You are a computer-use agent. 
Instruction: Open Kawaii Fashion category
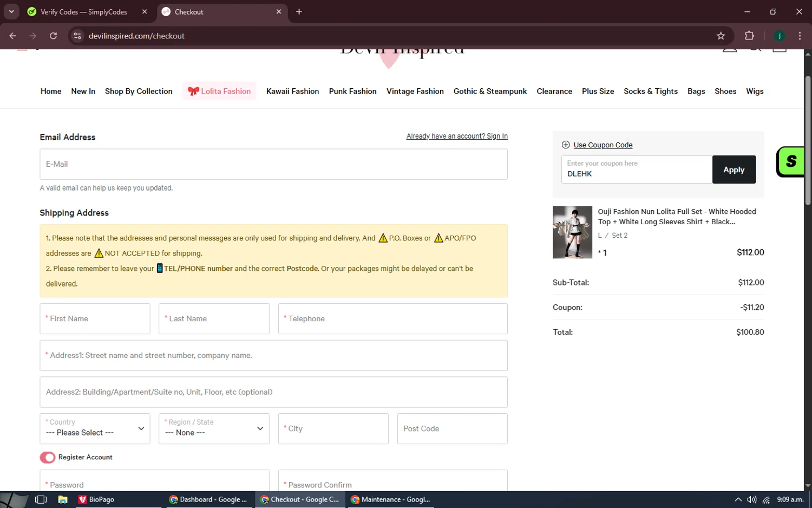click(x=292, y=91)
